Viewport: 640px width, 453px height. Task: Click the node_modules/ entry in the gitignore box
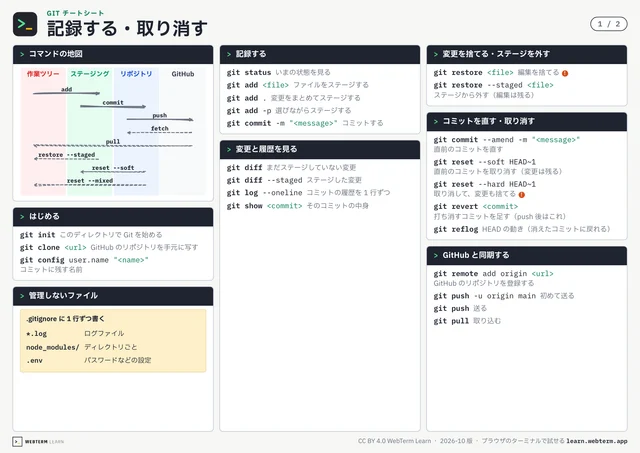(x=82, y=347)
